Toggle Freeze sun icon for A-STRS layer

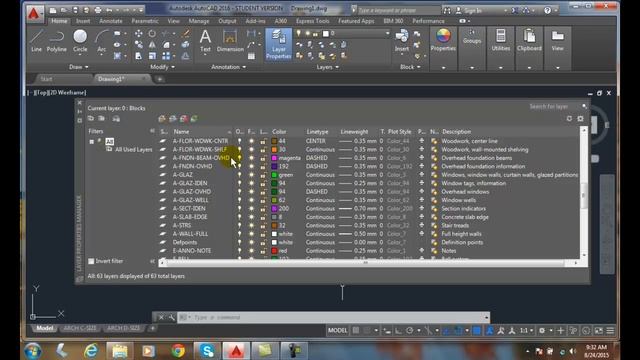pos(251,225)
